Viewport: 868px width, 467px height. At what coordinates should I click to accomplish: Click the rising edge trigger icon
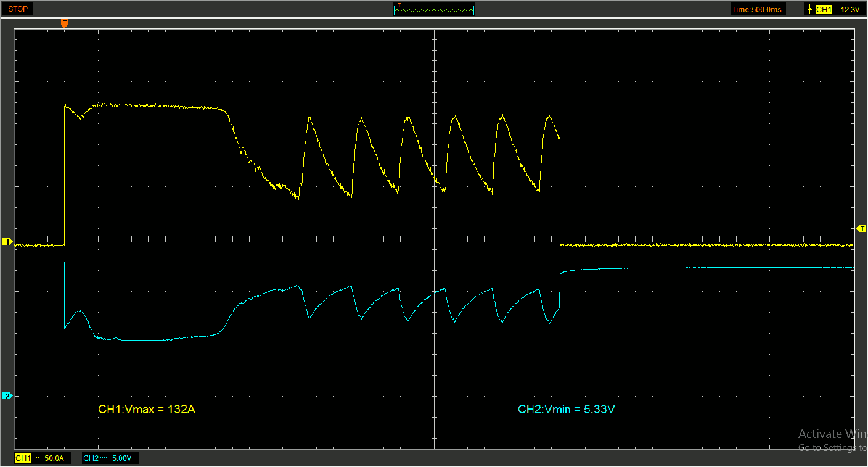(808, 9)
